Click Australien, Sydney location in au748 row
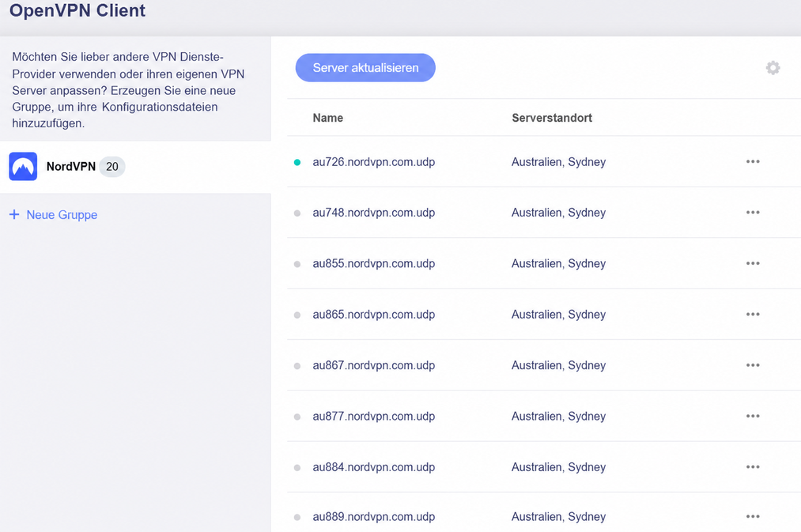Viewport: 801px width, 532px height. tap(558, 213)
